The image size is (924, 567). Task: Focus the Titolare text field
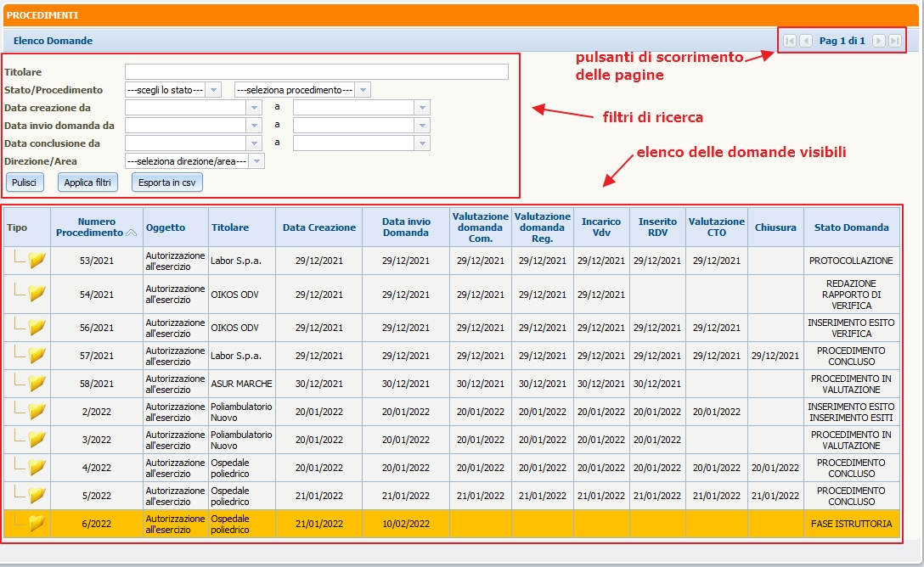[x=316, y=72]
